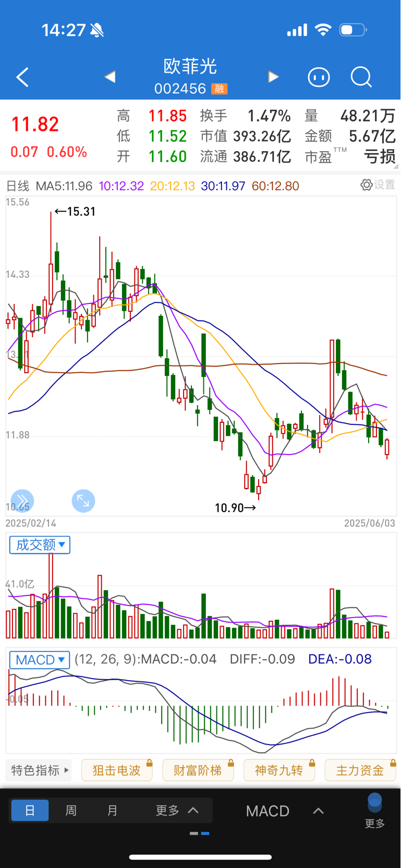Tap the high price 11.85
This screenshot has height=868, width=401.
[167, 115]
